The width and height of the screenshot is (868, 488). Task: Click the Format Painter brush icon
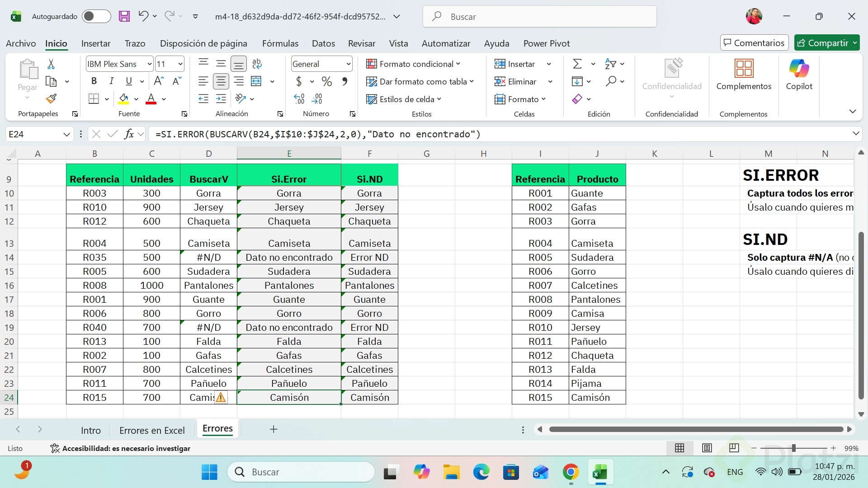tap(51, 99)
